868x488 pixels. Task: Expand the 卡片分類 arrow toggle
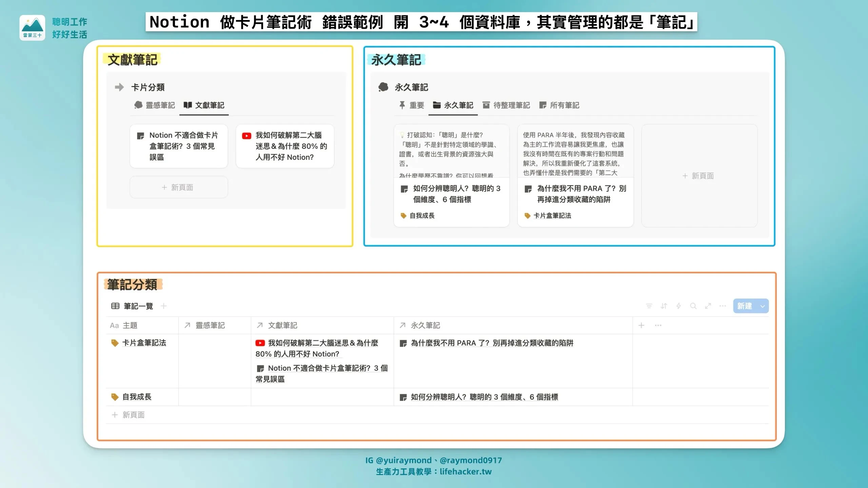(119, 87)
